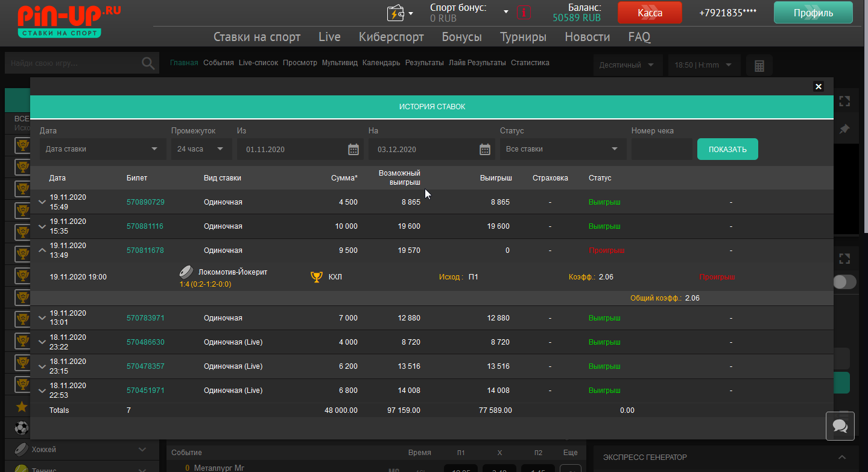Open the '24 часа' interval dropdown
This screenshot has width=868, height=472.
[200, 149]
